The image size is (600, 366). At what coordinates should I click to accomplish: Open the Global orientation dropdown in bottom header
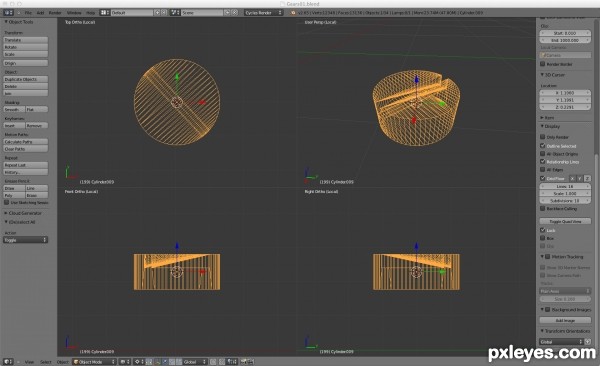pos(195,361)
